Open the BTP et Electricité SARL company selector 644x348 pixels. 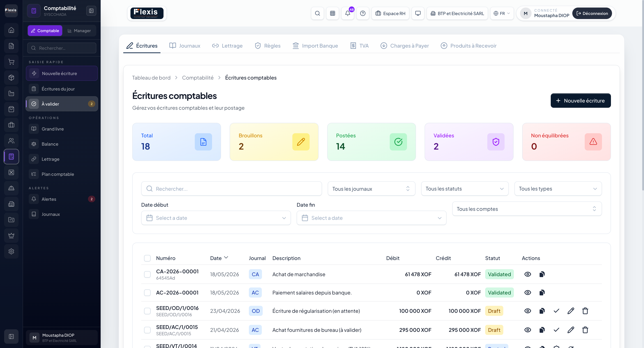click(x=457, y=13)
